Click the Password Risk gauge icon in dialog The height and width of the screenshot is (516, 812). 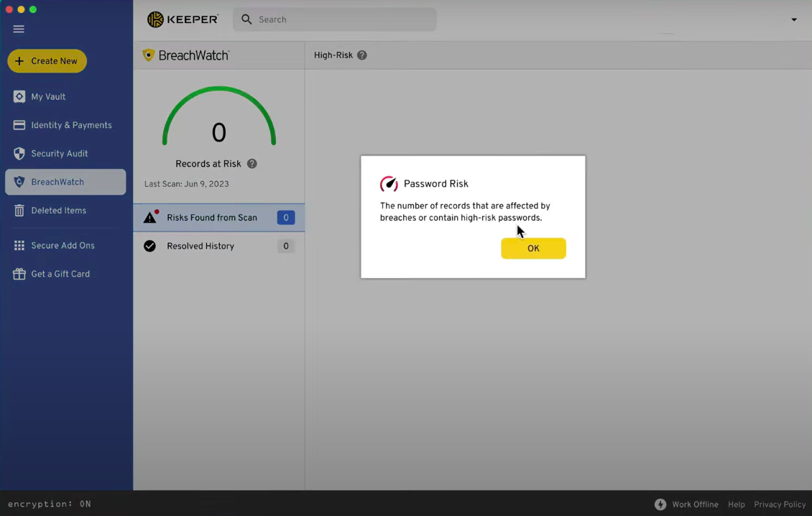[x=389, y=184]
